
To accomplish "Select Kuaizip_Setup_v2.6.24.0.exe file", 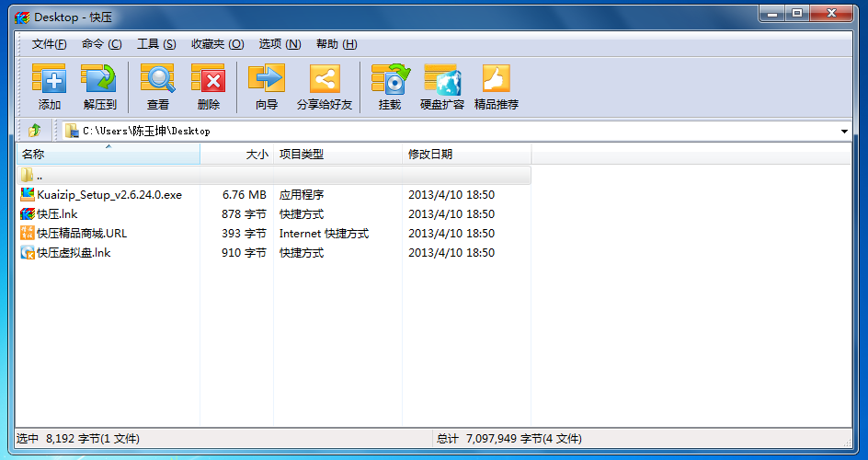I will [108, 195].
